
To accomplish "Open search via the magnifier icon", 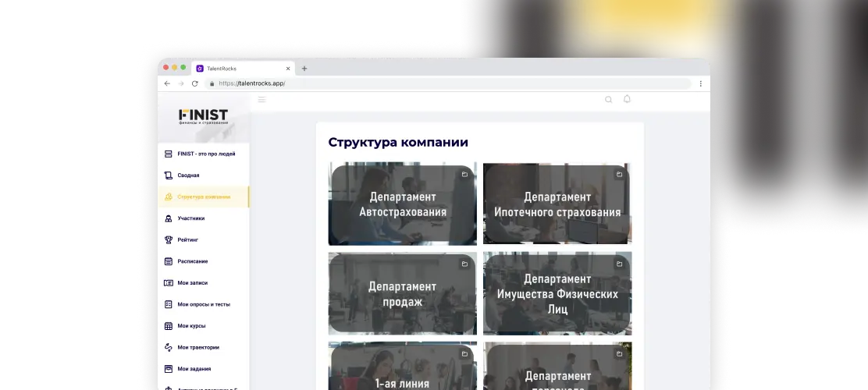I will click(x=608, y=100).
